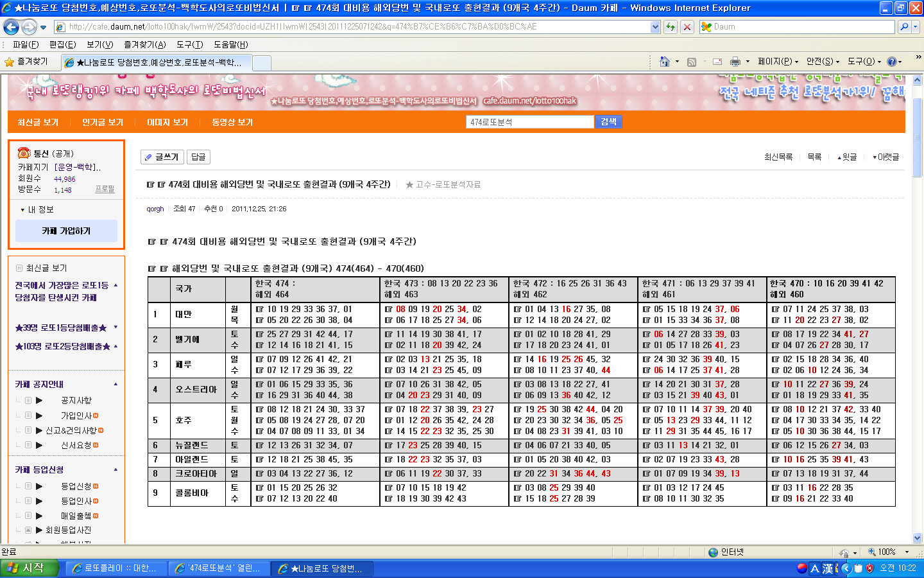
Task: Click the Stop loading X icon
Action: coord(687,27)
